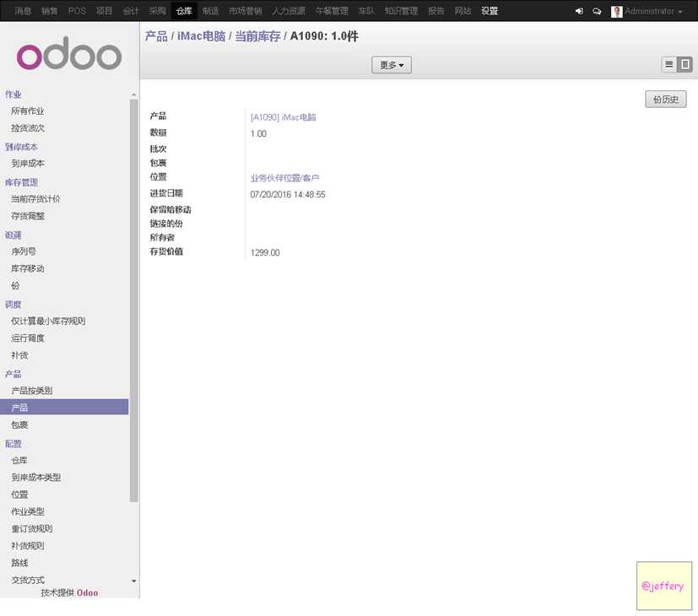The width and height of the screenshot is (698, 616).
Task: Open 捡货波次 in sidebar
Action: click(28, 128)
